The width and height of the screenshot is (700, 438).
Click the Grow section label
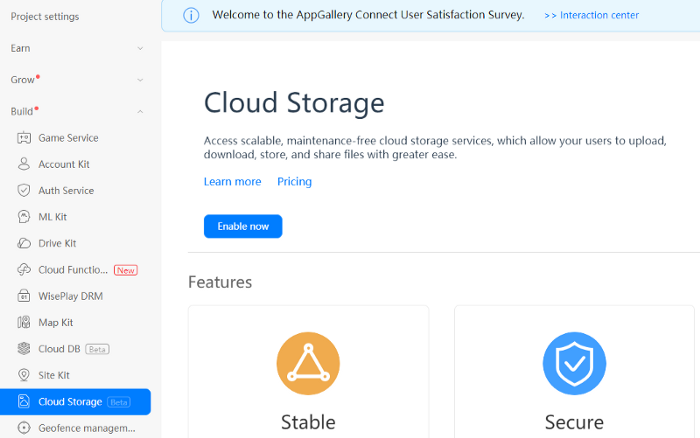coord(22,80)
